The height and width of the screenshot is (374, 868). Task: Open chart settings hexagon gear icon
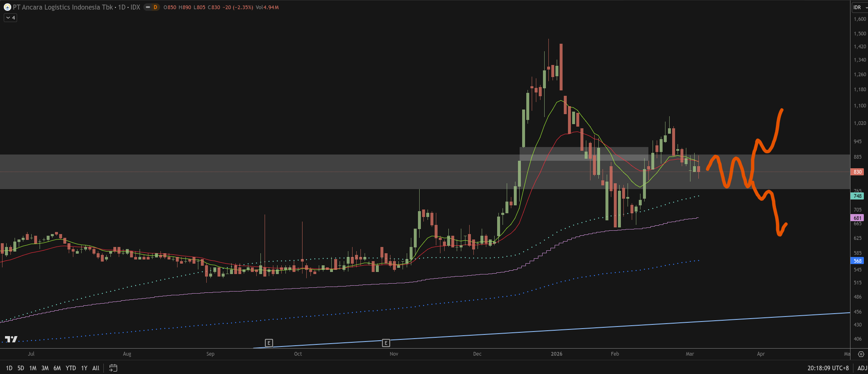click(861, 354)
